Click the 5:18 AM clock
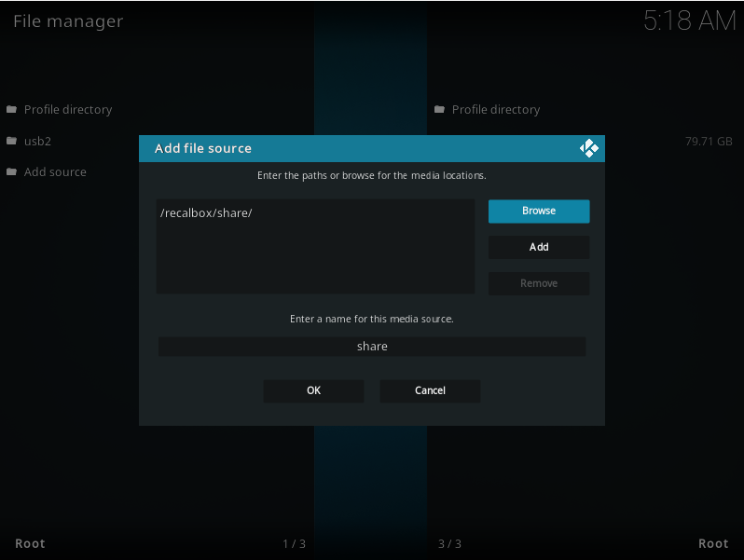This screenshot has width=744, height=560. [x=689, y=20]
